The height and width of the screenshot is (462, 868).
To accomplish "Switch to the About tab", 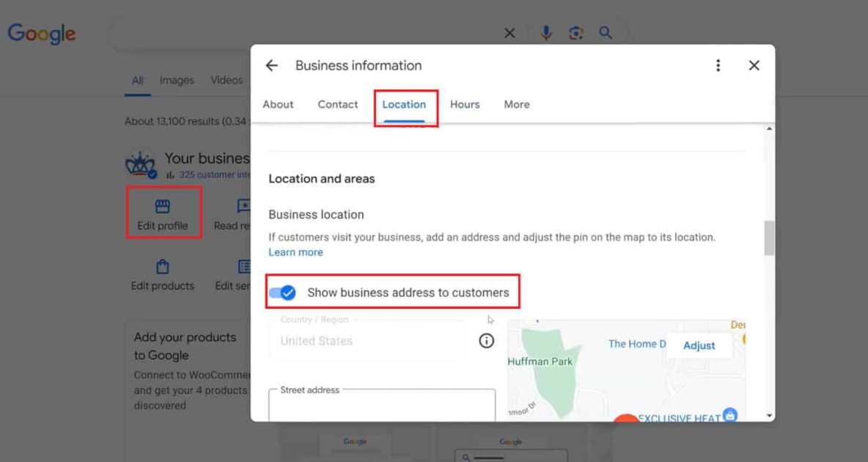I will (x=278, y=104).
